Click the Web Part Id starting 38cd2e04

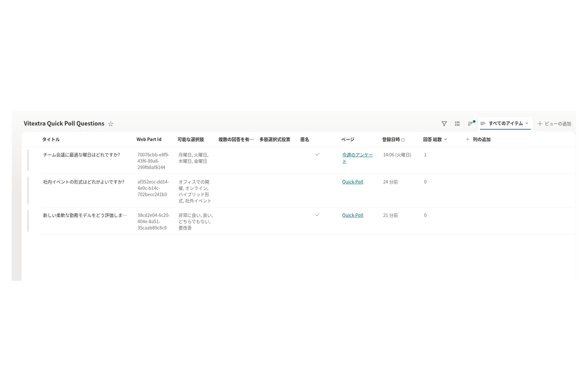153,221
